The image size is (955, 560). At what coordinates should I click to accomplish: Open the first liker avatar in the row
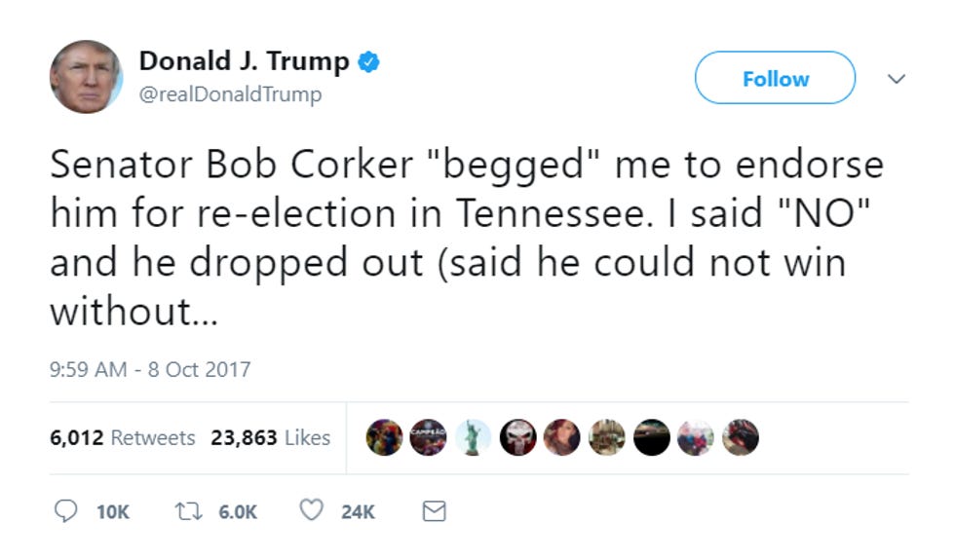(384, 437)
